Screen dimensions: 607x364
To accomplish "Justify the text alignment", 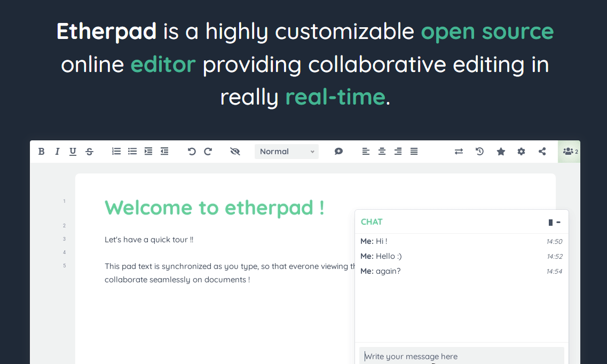I will point(414,152).
